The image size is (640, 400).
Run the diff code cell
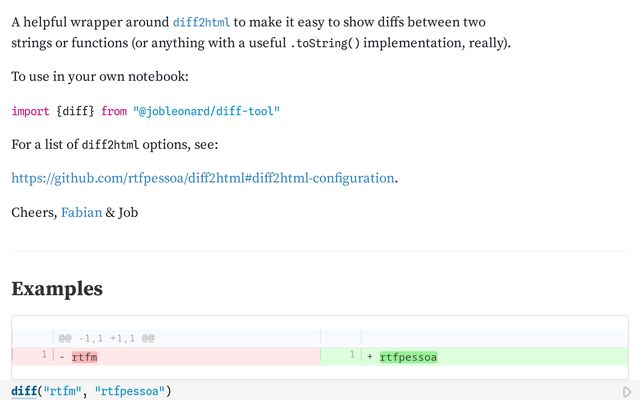pyautogui.click(x=627, y=391)
